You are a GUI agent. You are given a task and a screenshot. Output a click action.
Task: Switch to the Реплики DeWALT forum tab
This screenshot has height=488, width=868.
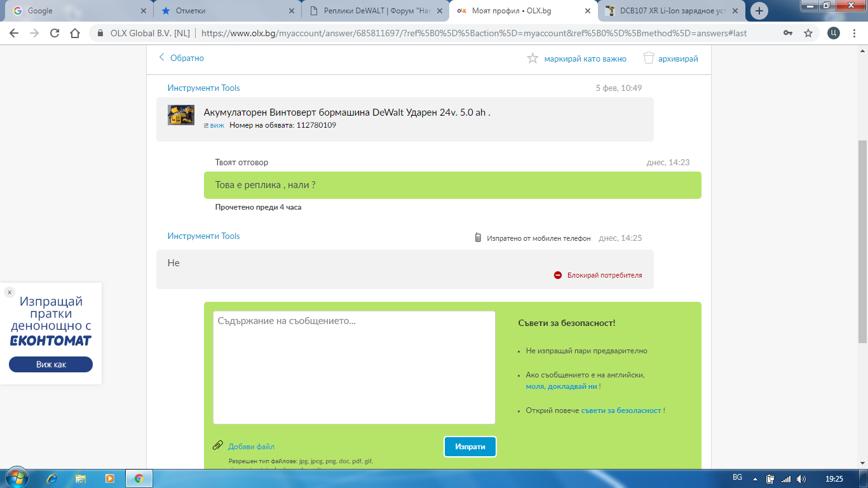375,11
